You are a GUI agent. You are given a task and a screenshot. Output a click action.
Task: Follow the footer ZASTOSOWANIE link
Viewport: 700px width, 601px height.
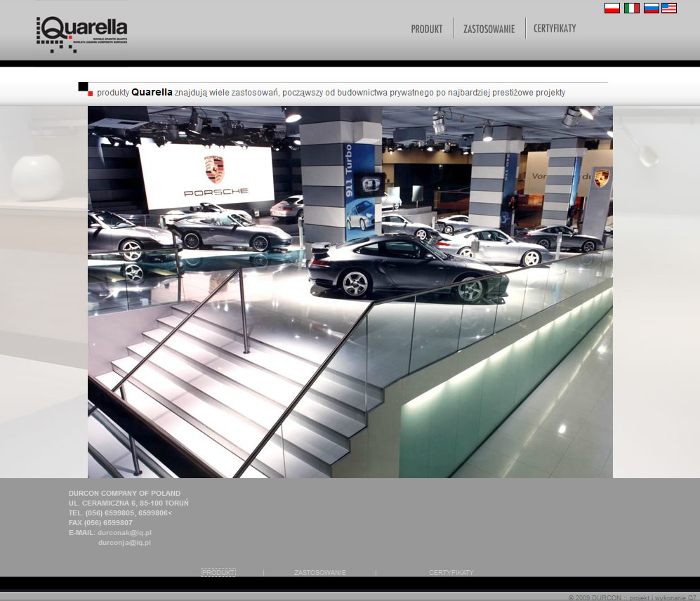point(319,572)
